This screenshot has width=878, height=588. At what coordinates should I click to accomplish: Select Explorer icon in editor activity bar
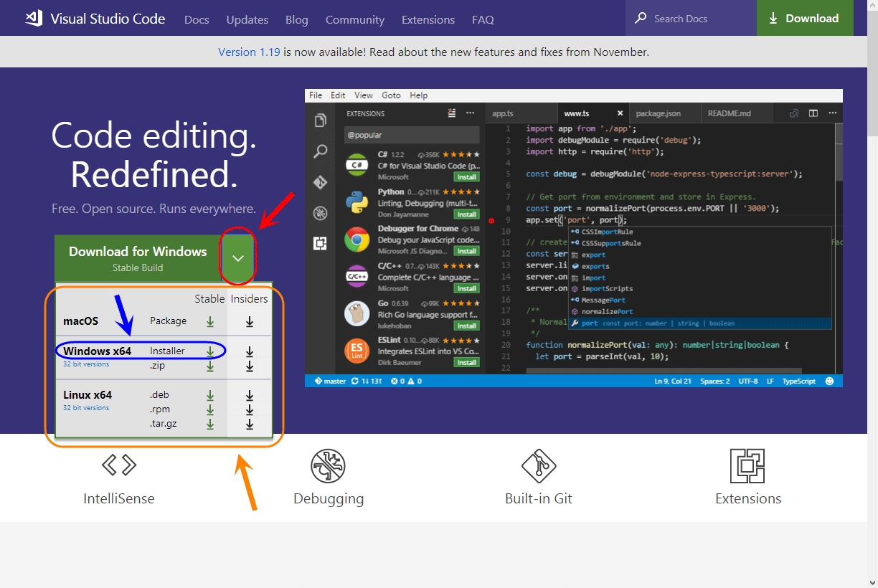click(x=321, y=120)
